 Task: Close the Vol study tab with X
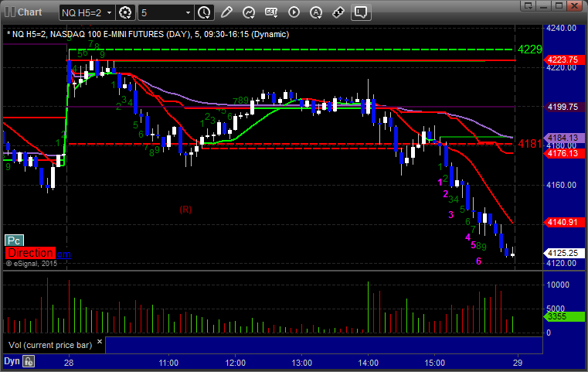pos(100,342)
